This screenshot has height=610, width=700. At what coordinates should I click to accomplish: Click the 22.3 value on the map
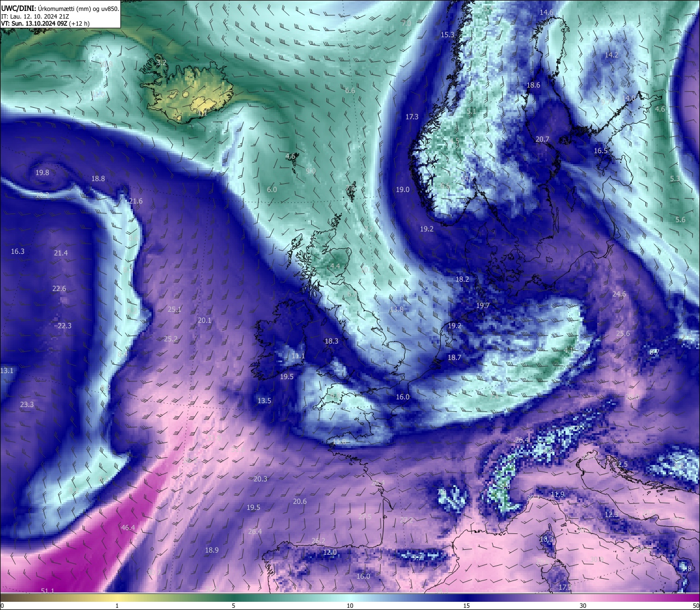coord(65,326)
